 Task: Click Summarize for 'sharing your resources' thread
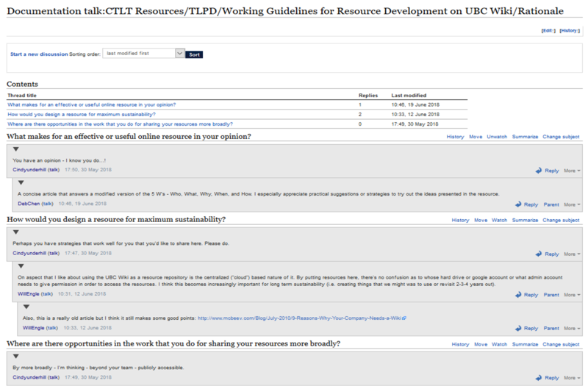pyautogui.click(x=525, y=344)
